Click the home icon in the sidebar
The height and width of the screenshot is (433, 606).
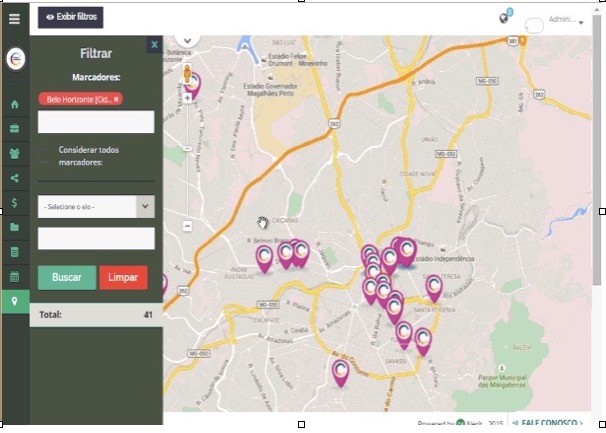pos(14,104)
